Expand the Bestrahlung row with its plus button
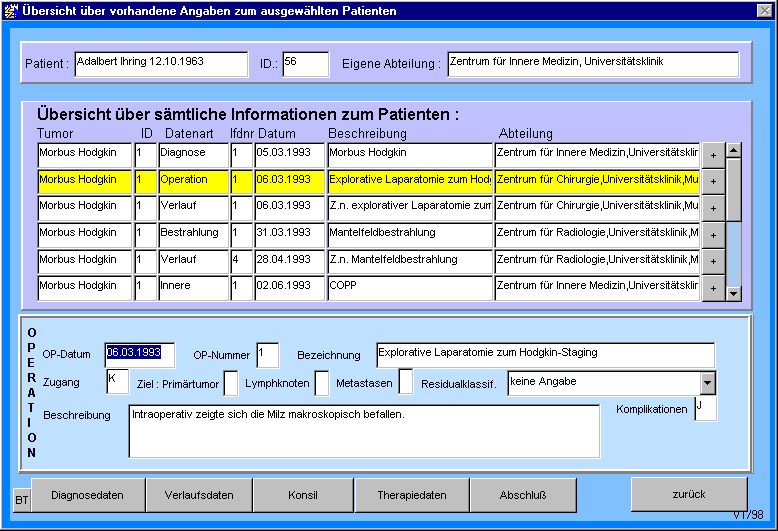778x531 pixels. tap(712, 234)
